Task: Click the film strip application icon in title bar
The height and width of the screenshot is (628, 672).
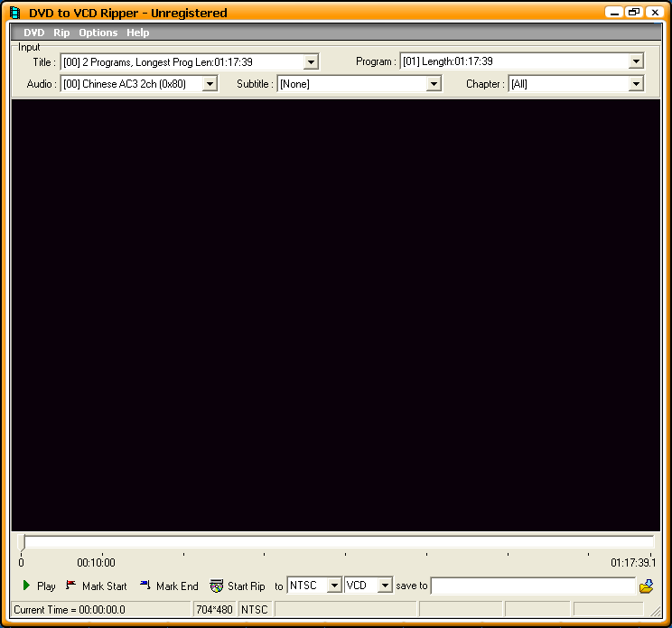Action: [15, 13]
